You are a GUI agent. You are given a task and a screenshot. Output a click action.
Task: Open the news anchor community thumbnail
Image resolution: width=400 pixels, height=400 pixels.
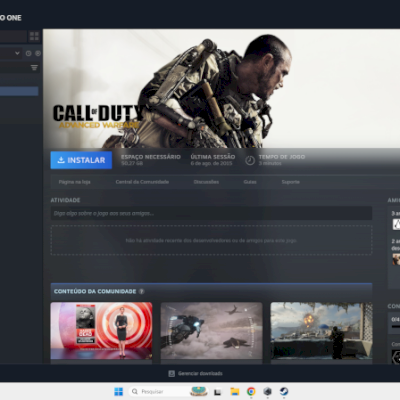tap(101, 331)
